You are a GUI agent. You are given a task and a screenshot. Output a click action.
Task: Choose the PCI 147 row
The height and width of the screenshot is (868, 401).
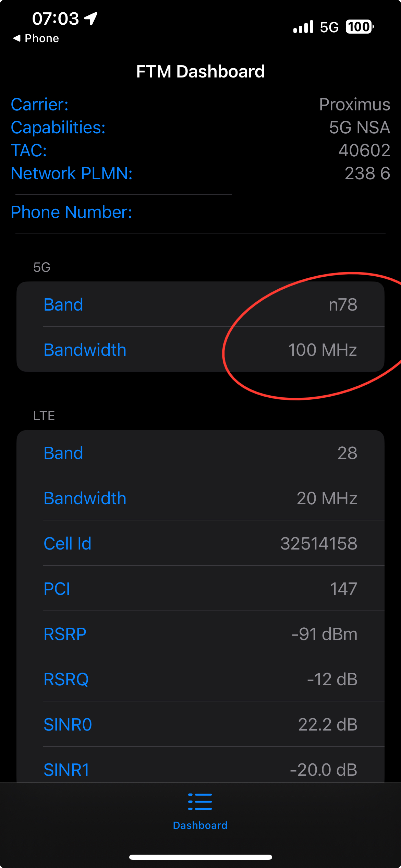pos(200,589)
